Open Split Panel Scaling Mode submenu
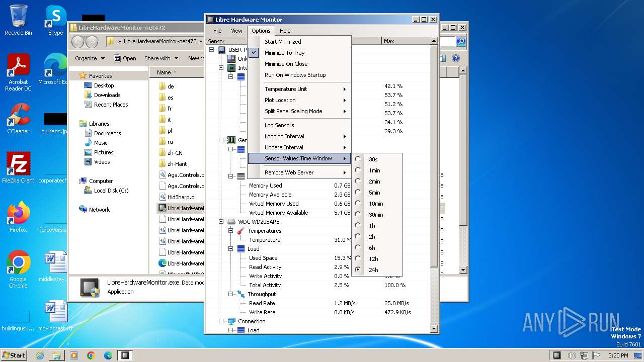 pos(299,111)
